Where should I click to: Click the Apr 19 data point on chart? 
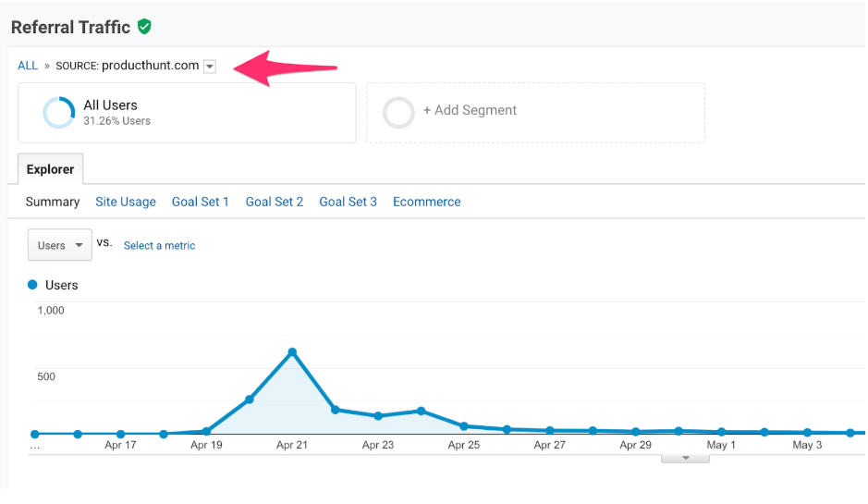[x=206, y=431]
